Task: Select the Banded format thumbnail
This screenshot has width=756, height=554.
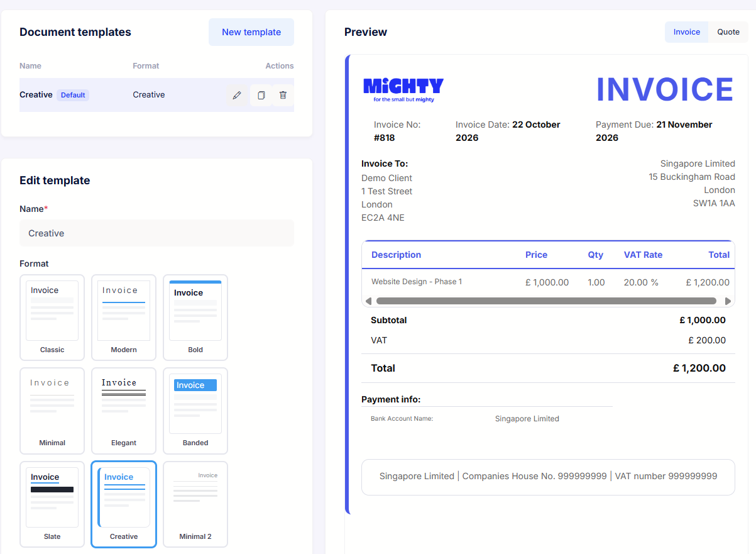Action: (195, 411)
